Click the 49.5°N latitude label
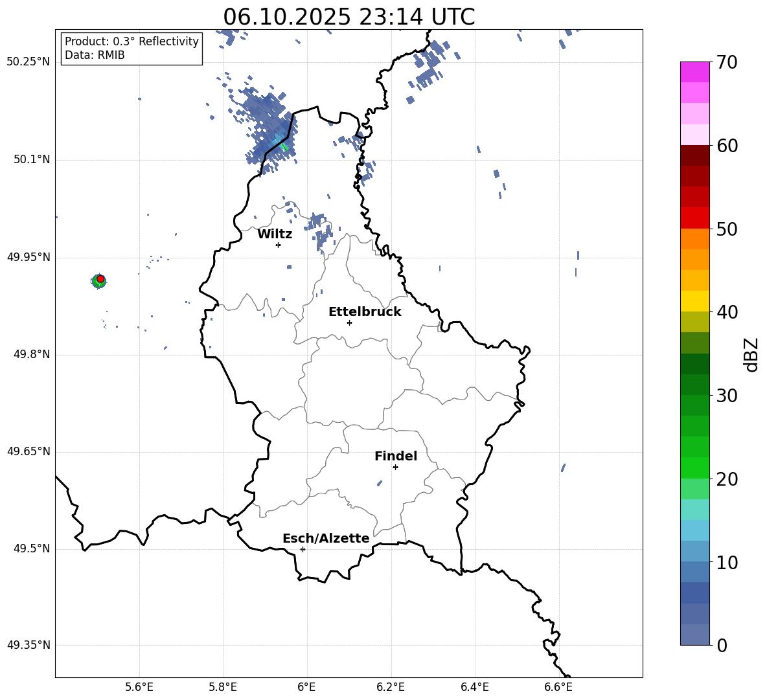 tap(32, 548)
